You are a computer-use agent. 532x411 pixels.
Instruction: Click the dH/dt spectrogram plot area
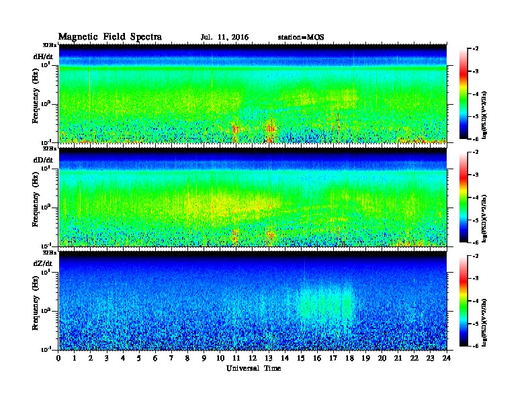click(253, 93)
